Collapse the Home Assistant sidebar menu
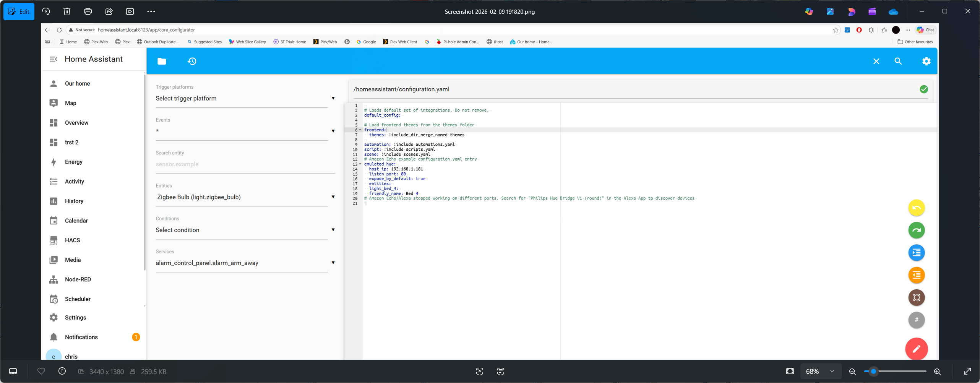980x383 pixels. point(54,59)
